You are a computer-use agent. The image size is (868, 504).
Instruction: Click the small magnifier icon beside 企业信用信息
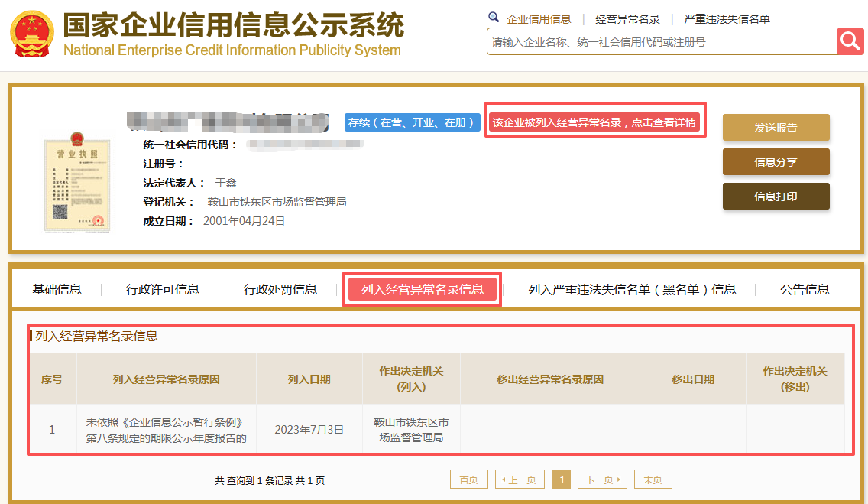(x=494, y=18)
